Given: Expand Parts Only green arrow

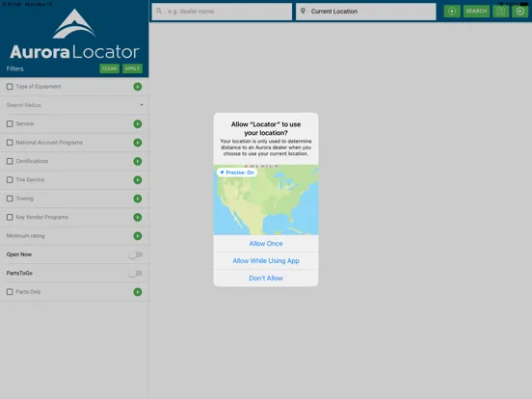Looking at the screenshot, I should (x=138, y=292).
